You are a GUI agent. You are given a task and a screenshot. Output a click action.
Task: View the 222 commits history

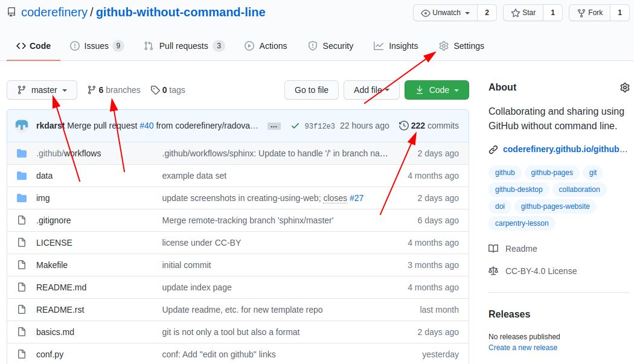coord(429,126)
